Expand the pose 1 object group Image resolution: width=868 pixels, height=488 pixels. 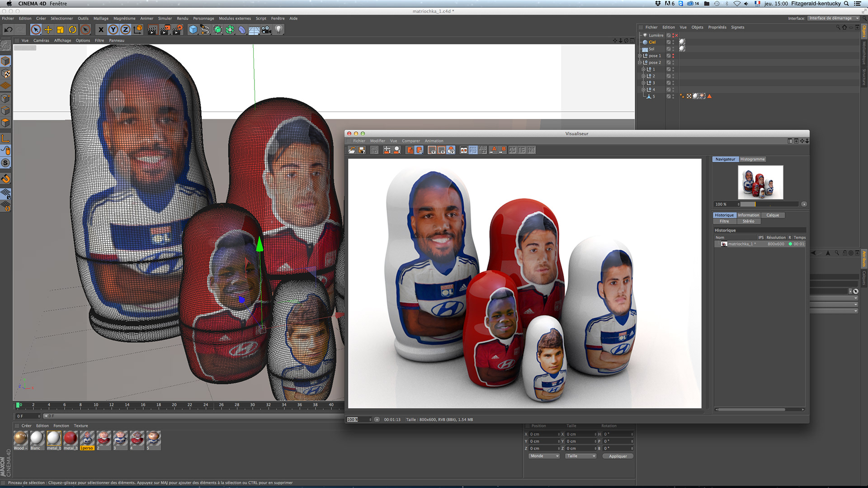coord(640,56)
